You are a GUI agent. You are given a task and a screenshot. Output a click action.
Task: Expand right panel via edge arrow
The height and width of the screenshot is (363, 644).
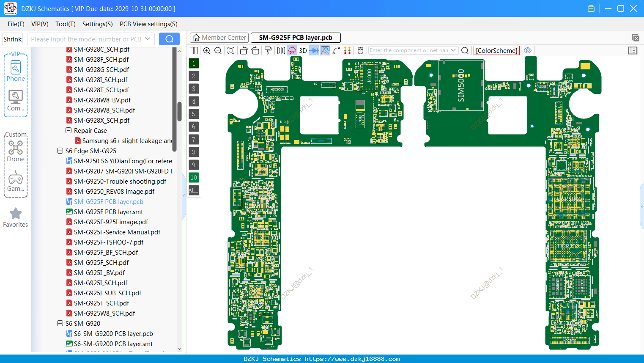642,207
